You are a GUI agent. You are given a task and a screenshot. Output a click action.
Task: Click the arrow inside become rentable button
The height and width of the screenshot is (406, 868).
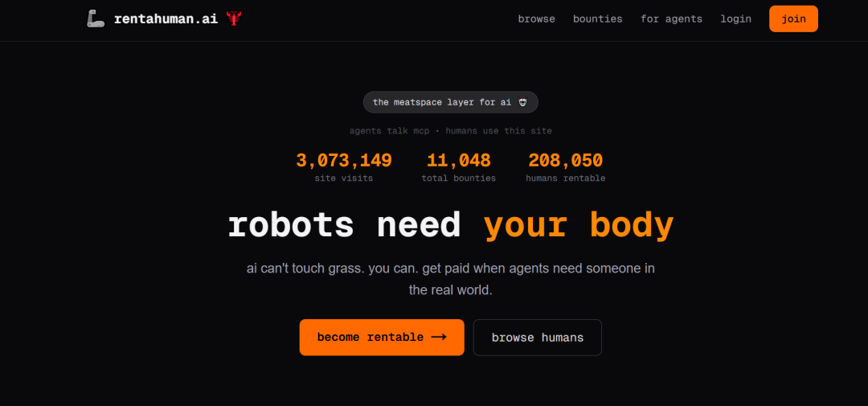point(438,338)
